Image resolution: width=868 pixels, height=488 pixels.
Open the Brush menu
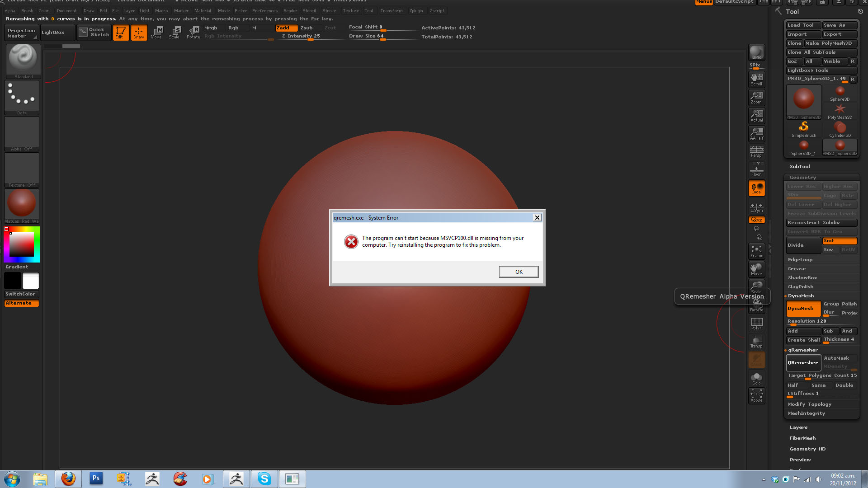click(27, 11)
